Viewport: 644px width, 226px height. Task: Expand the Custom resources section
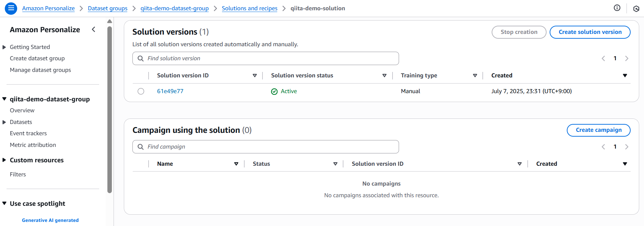tap(4, 160)
